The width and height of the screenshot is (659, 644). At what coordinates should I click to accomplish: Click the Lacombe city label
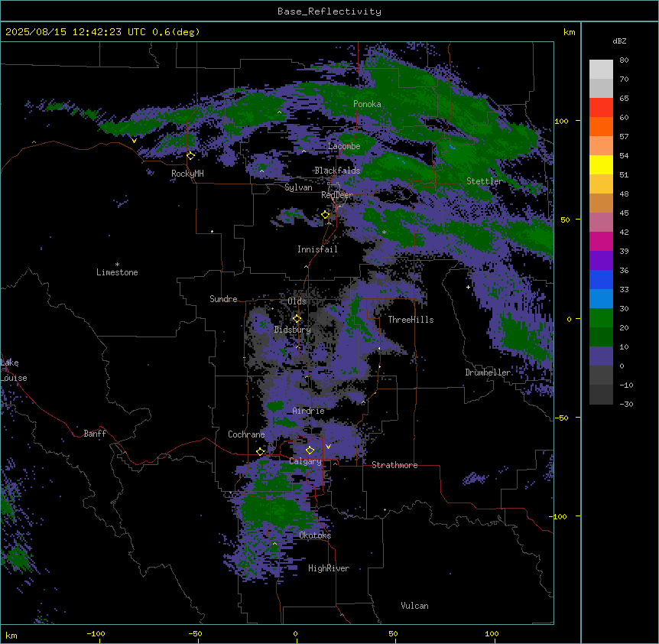pos(344,146)
